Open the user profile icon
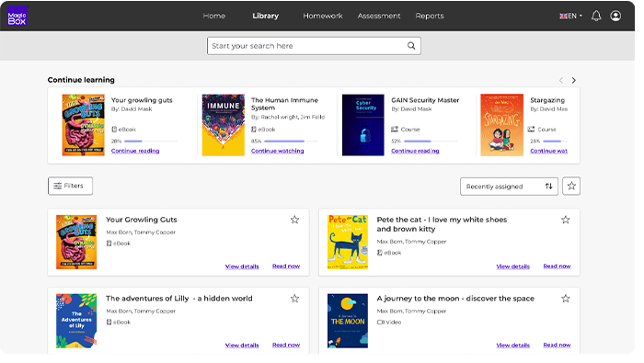The height and width of the screenshot is (363, 644). (615, 16)
